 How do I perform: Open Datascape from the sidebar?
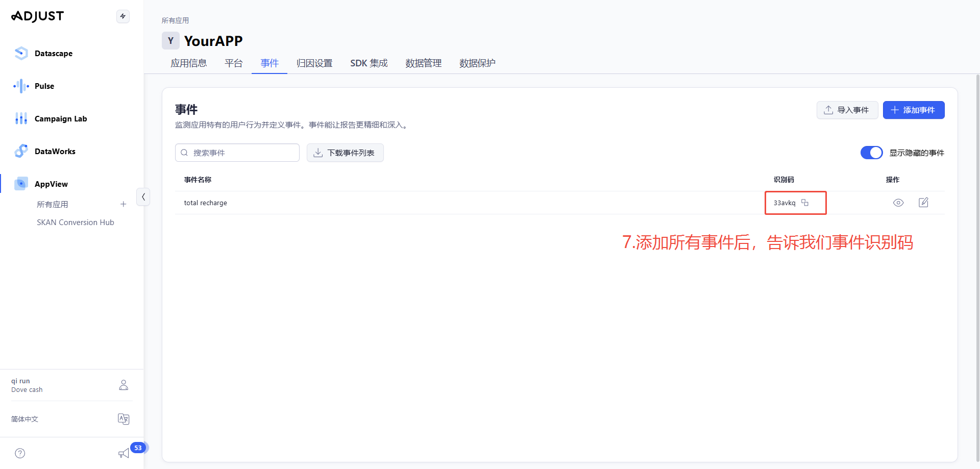coord(53,54)
